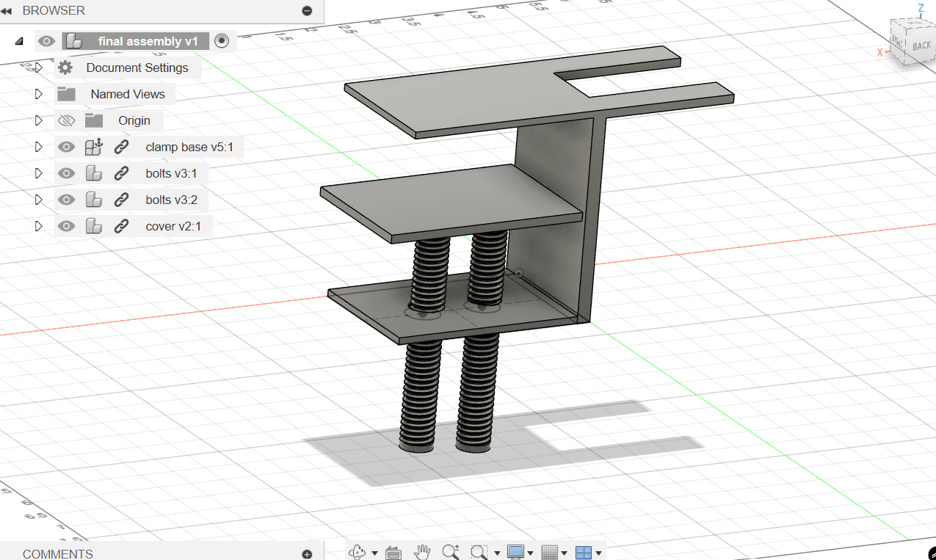This screenshot has height=560, width=936.
Task: Open the Viewports dropdown arrow
Action: [599, 553]
